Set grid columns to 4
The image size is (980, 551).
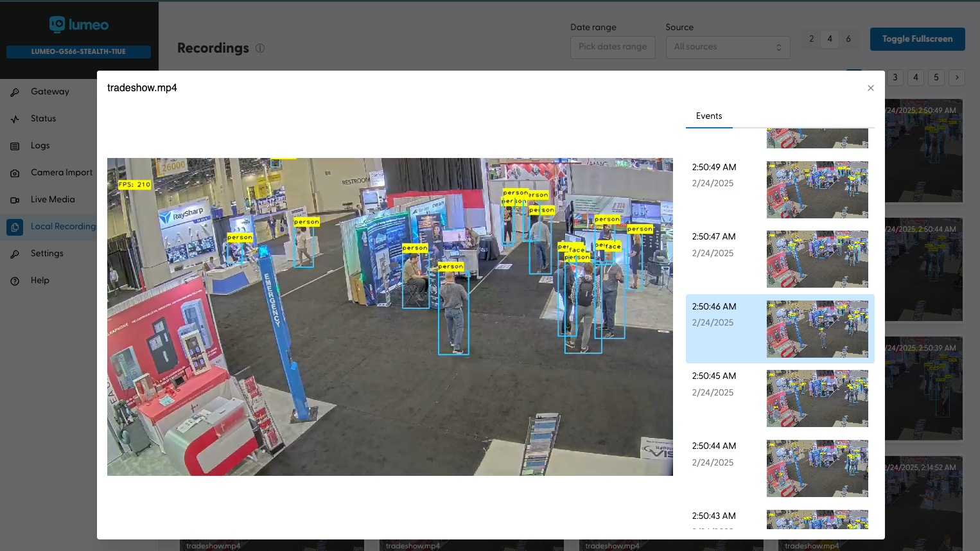(830, 39)
